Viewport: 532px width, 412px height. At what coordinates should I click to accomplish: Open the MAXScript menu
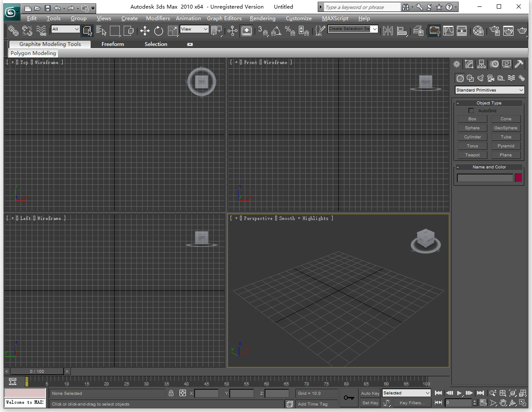[335, 18]
